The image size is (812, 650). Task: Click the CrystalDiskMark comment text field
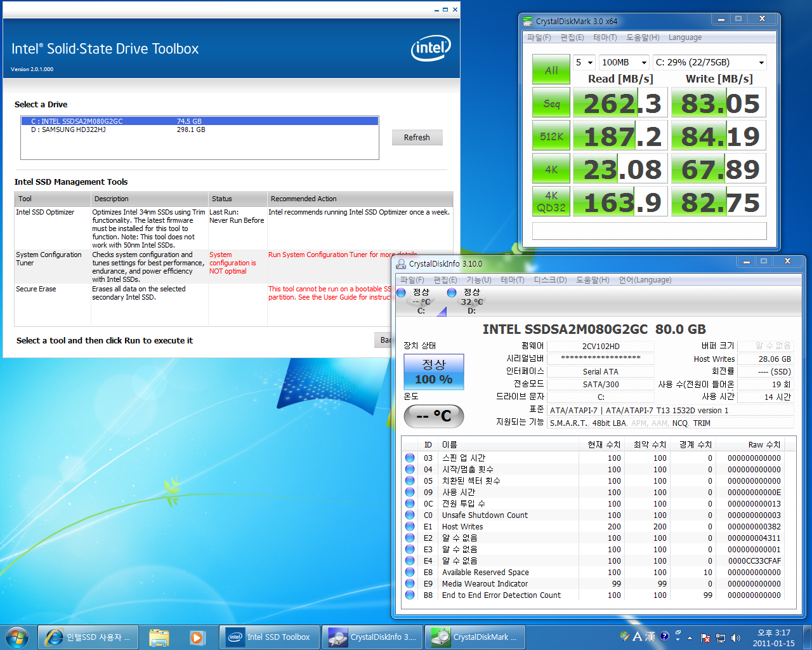pos(649,230)
